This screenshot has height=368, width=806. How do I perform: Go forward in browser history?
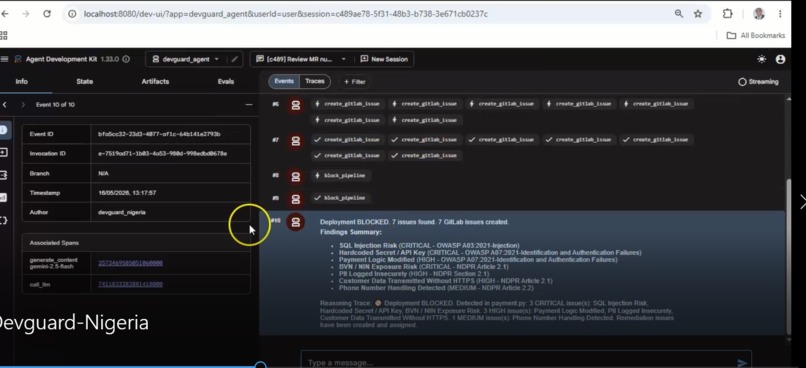click(25, 14)
